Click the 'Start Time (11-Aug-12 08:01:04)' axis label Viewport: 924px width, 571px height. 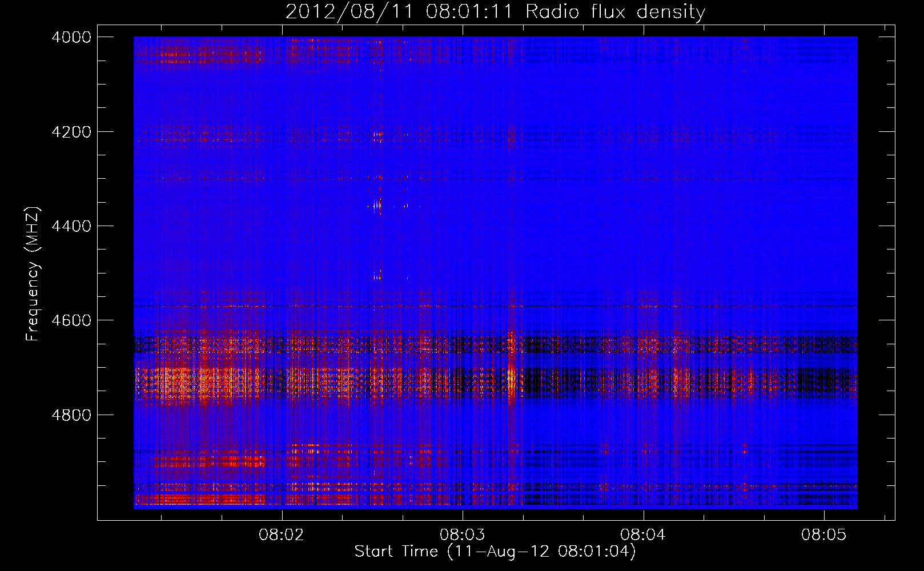[495, 552]
